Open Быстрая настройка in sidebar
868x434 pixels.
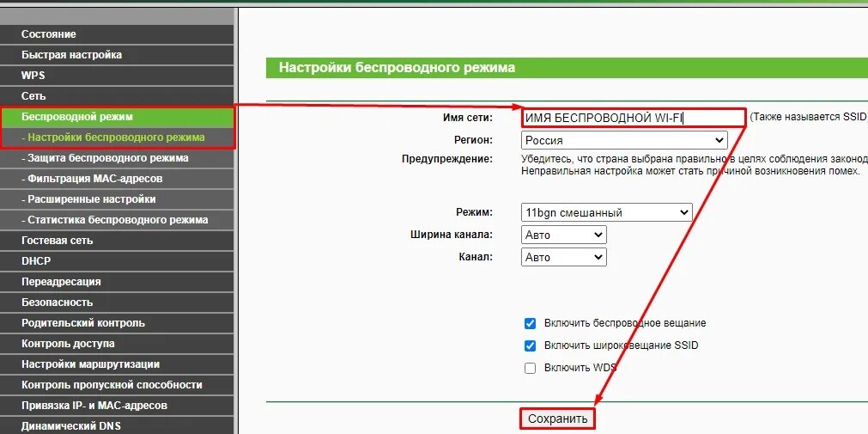(x=117, y=55)
